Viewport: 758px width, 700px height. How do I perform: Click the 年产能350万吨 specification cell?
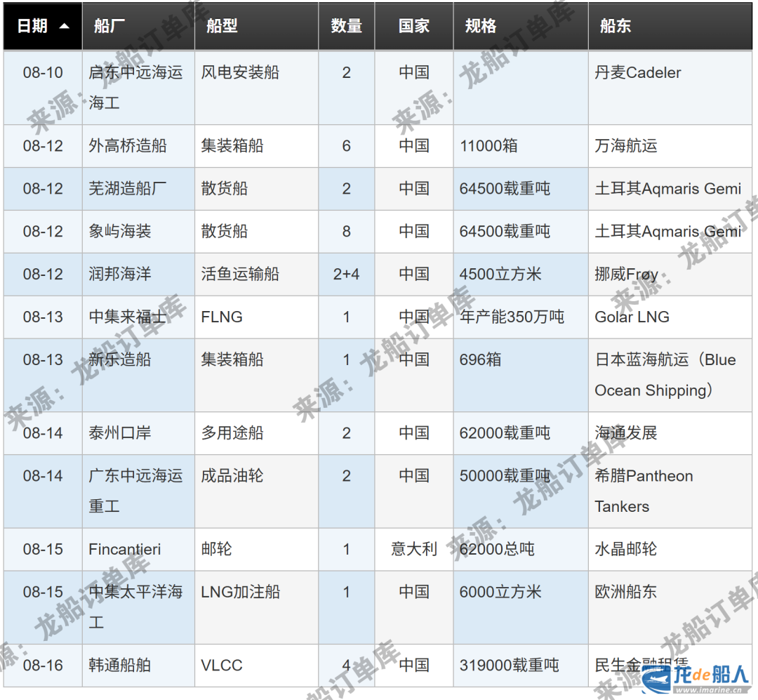521,317
